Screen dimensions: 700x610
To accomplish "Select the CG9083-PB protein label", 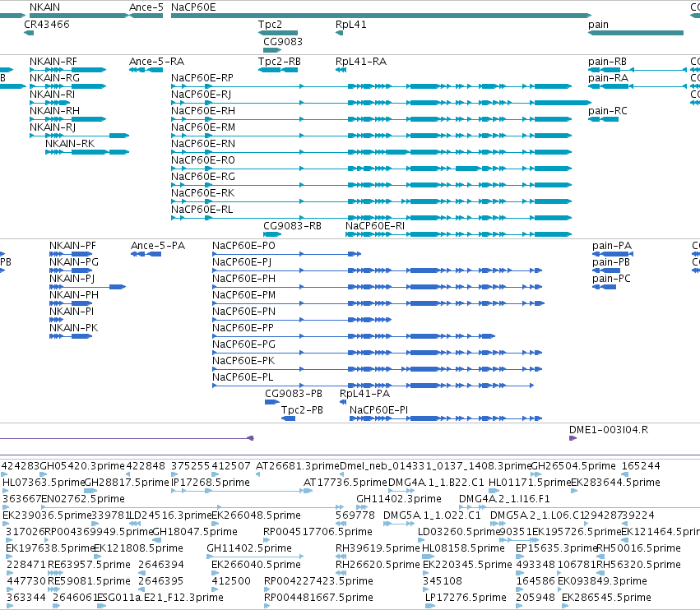I will 294,394.
